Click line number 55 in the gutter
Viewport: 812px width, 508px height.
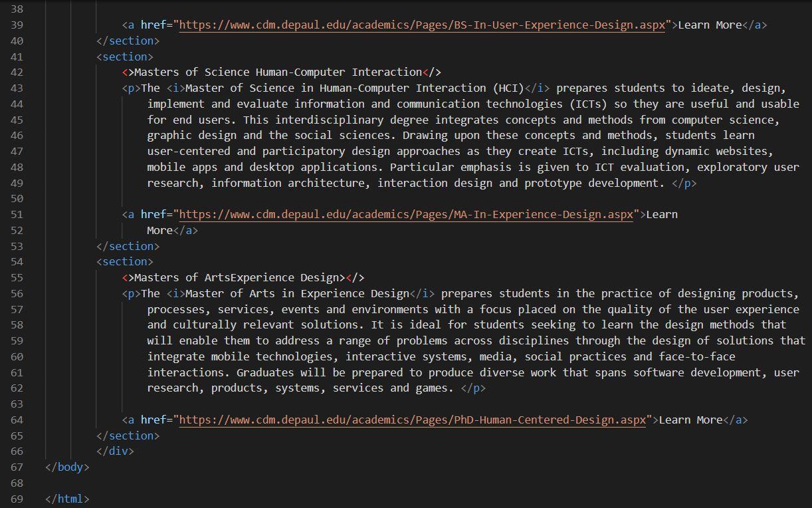(x=17, y=277)
